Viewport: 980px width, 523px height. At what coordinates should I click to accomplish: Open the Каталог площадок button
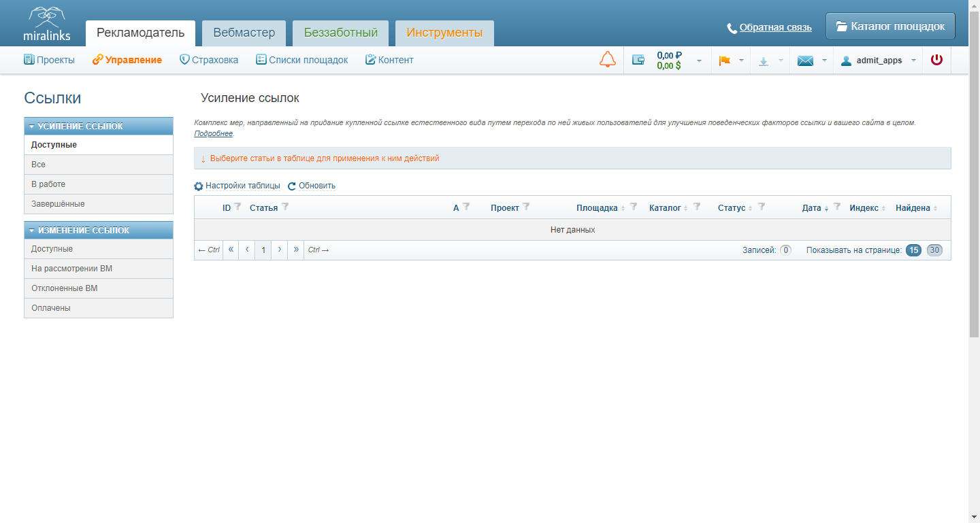[890, 27]
